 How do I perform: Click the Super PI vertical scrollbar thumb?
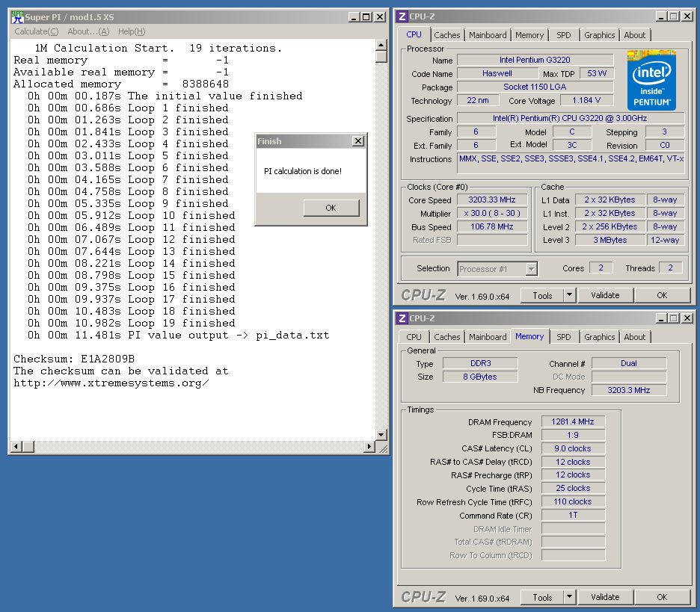(x=381, y=57)
